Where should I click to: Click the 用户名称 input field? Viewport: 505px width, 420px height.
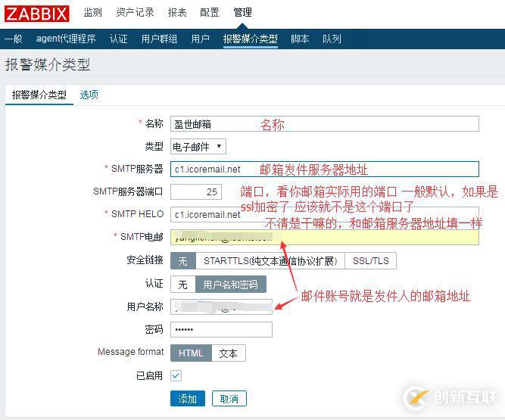(221, 306)
